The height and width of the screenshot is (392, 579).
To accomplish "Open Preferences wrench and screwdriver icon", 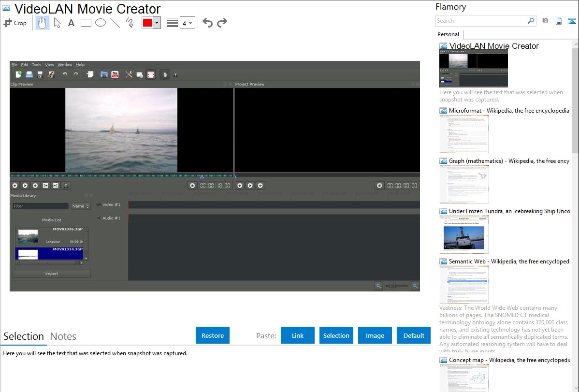I will tap(129, 74).
